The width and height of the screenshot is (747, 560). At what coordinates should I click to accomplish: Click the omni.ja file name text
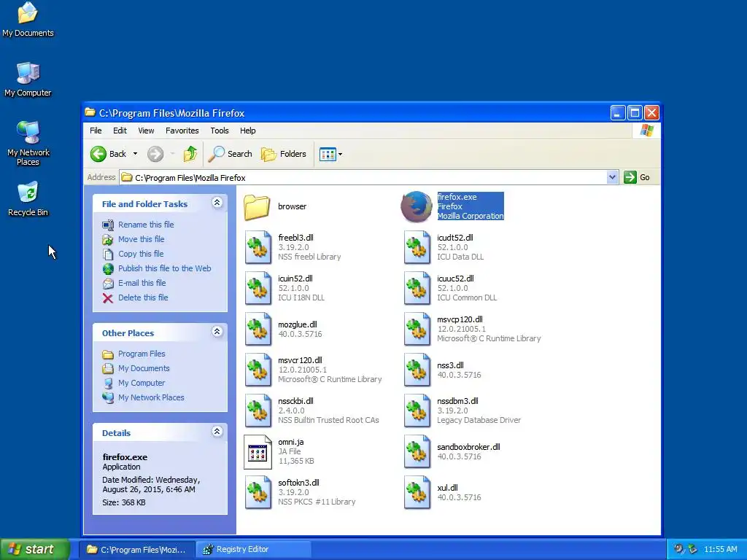[290, 442]
